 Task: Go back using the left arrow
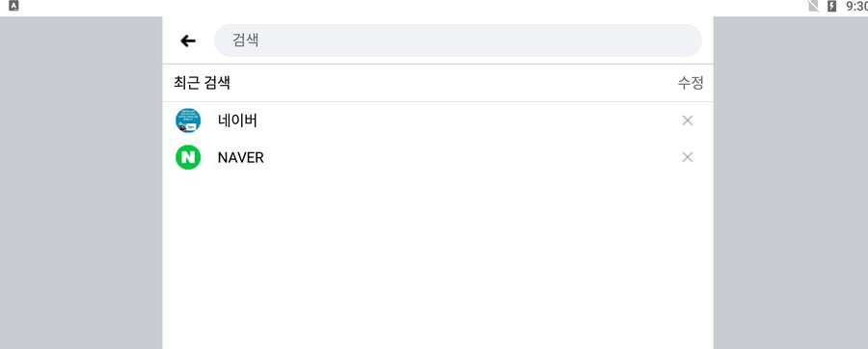(x=188, y=40)
